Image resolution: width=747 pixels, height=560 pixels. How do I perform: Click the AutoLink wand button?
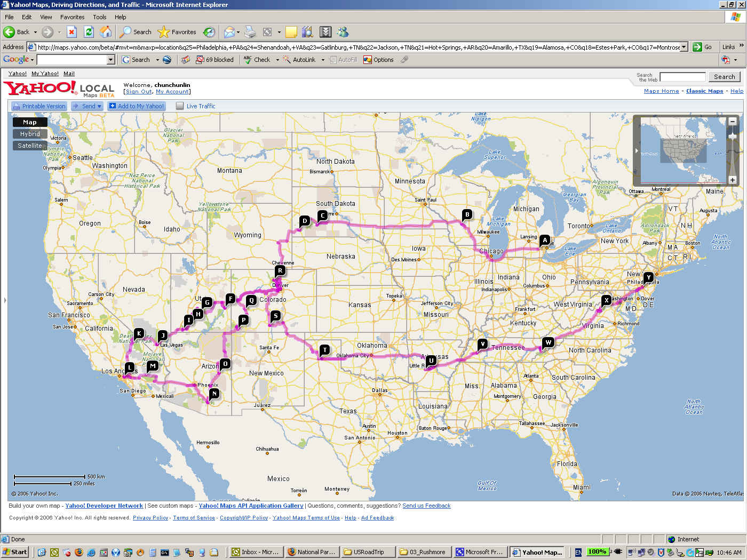pyautogui.click(x=299, y=60)
